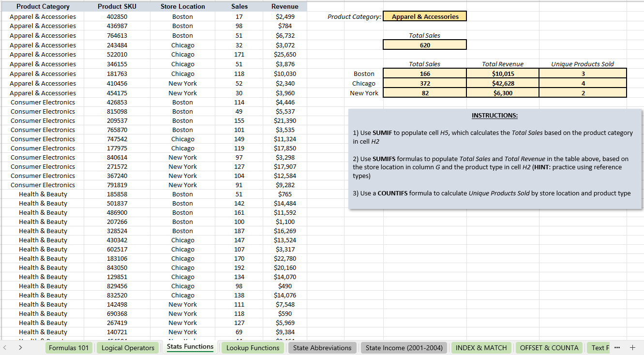
Task: Select SKU 402850 cell
Action: click(x=117, y=16)
